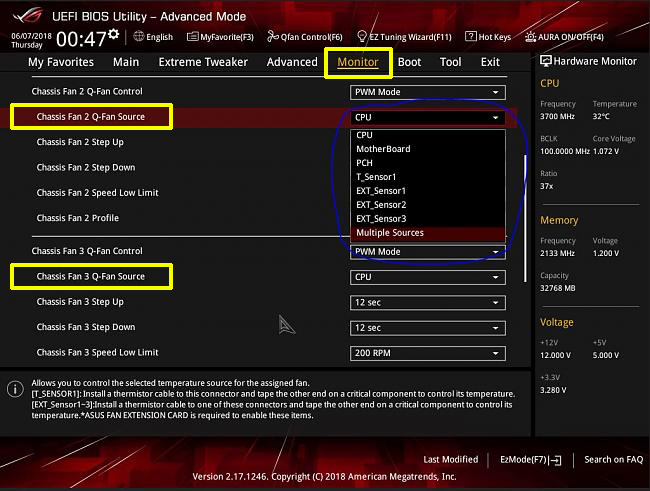Image resolution: width=650 pixels, height=491 pixels.
Task: Open MyFavorite(F3) list icon
Action: (x=192, y=37)
